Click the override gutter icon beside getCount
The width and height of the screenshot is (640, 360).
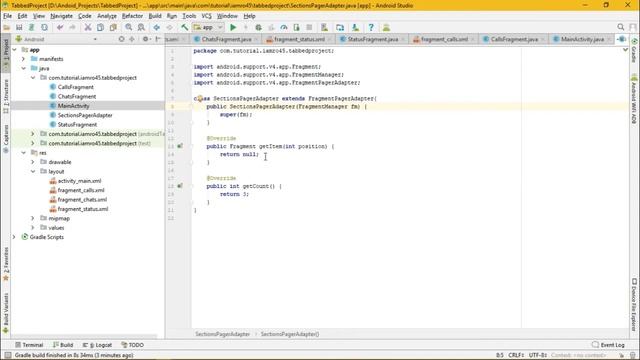[x=180, y=186]
